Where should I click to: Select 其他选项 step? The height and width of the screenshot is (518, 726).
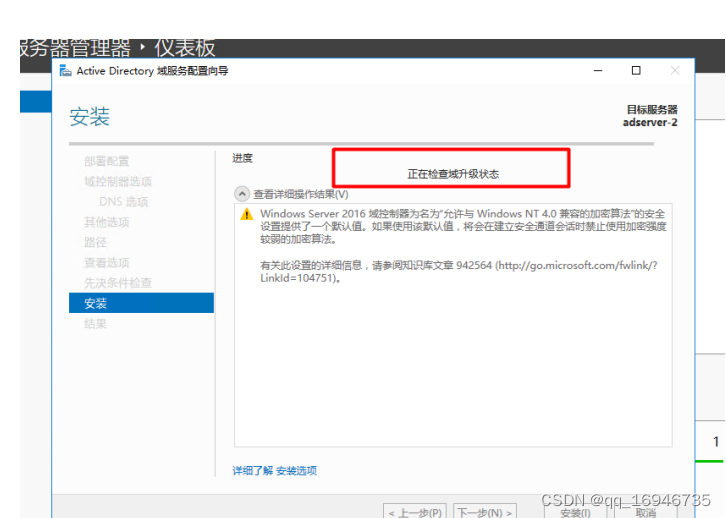point(106,222)
